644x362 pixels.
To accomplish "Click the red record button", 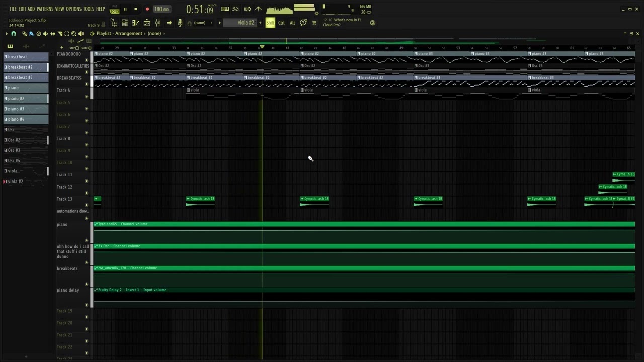I will 147,9.
